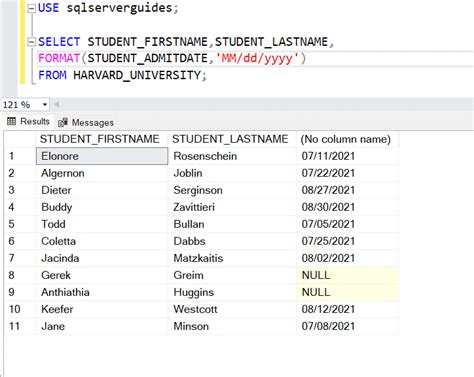Image resolution: width=474 pixels, height=377 pixels.
Task: Select row header number 11
Action: (x=20, y=326)
